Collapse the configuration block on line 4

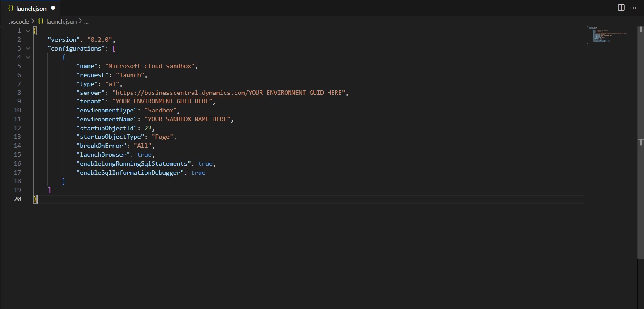27,57
